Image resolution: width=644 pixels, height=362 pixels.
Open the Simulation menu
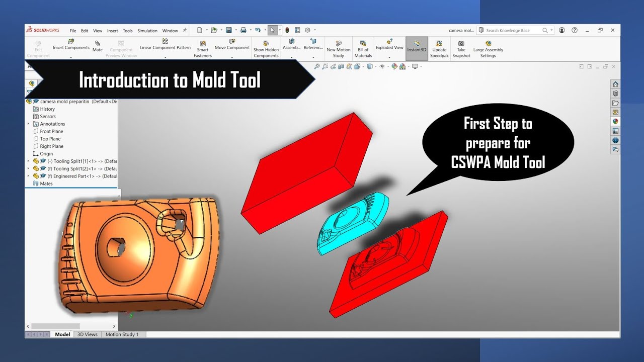[x=147, y=31]
